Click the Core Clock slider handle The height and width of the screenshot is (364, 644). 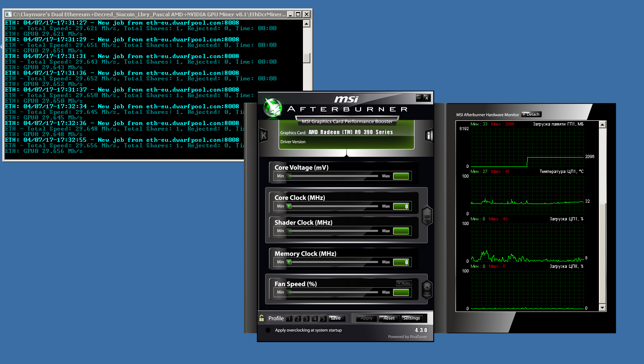[x=288, y=206]
